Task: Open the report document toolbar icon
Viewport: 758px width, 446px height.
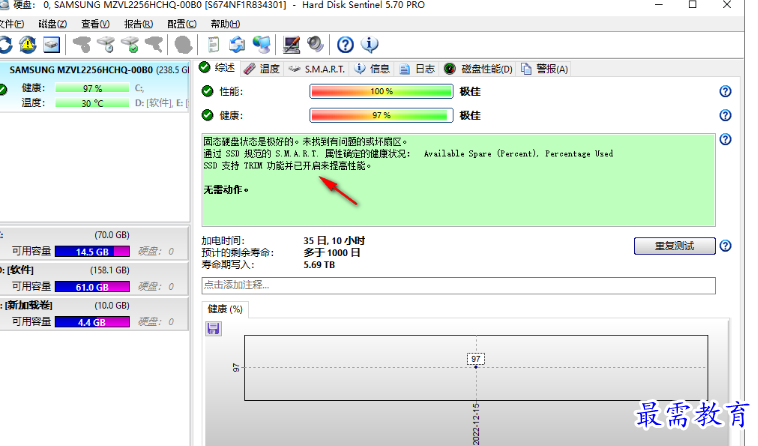Action: click(x=213, y=45)
